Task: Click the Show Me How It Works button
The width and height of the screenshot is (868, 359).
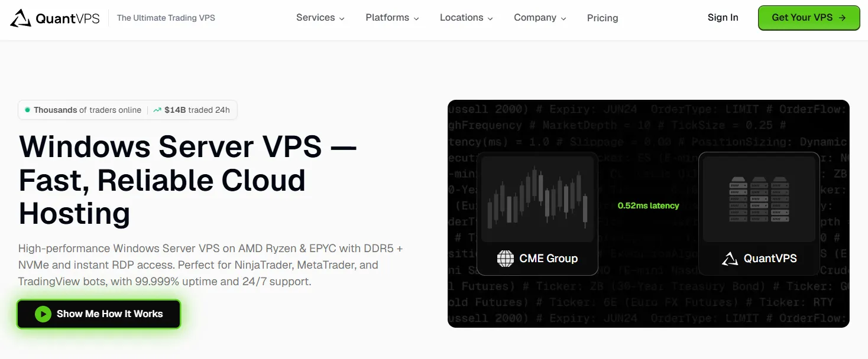Action: (99, 314)
